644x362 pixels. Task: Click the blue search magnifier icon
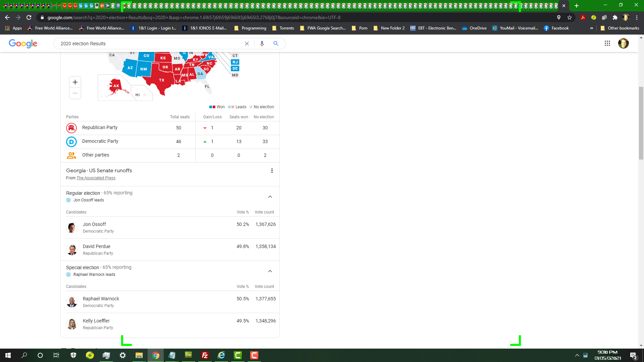(x=276, y=44)
